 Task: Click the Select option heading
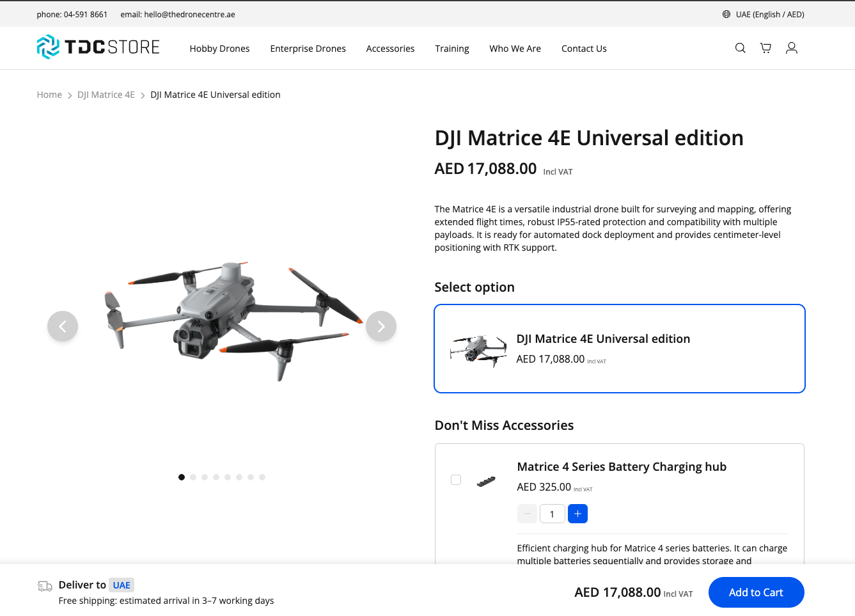475,287
